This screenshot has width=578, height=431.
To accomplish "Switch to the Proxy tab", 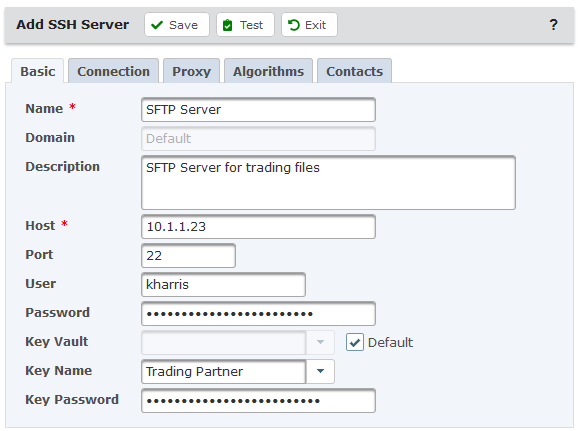I will (191, 71).
